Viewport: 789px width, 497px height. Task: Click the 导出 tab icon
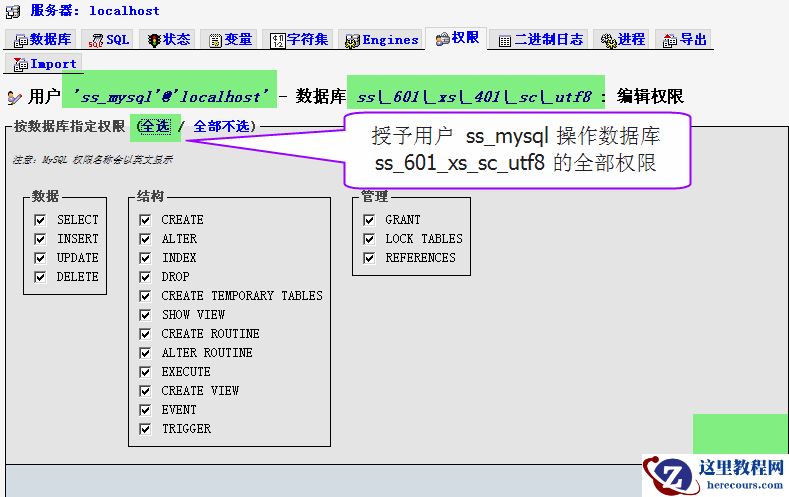(x=670, y=40)
